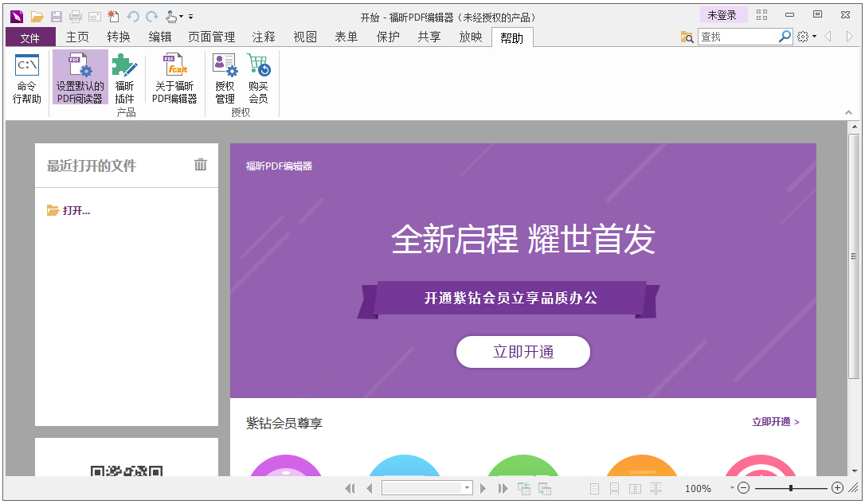This screenshot has width=865, height=504.
Task: Switch to the 保护 ribbon tab
Action: [x=388, y=36]
